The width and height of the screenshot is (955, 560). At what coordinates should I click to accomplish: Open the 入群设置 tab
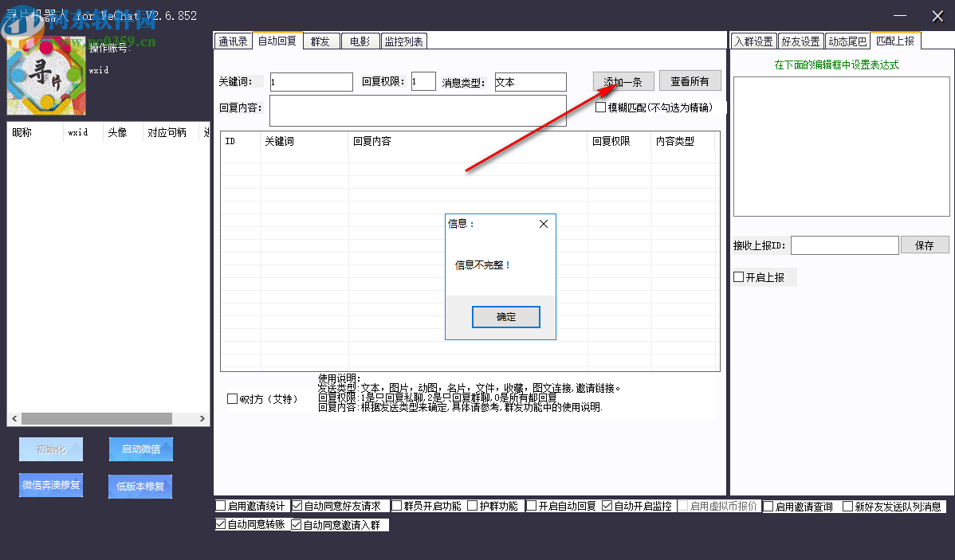tap(753, 40)
